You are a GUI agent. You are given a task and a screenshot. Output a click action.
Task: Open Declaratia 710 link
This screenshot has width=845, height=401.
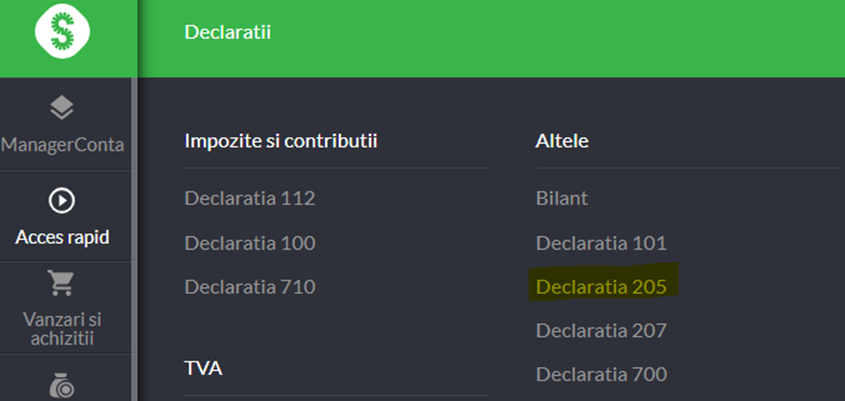click(250, 287)
